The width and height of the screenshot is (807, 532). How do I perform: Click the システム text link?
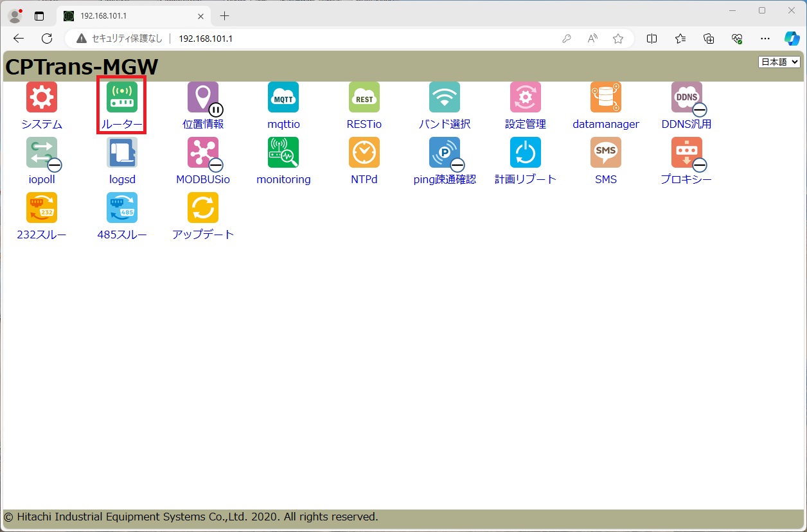(x=42, y=124)
